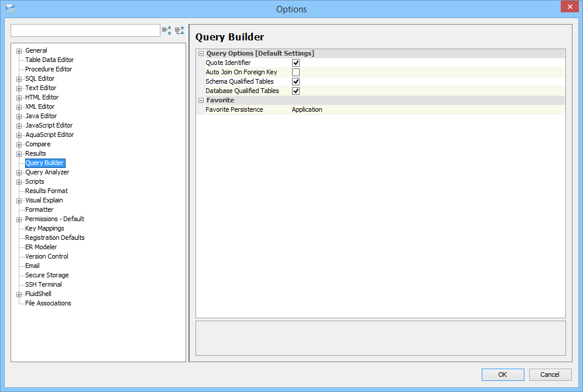Expand the JavaScript Editor node
Screen dimensions: 583x392
(x=19, y=126)
